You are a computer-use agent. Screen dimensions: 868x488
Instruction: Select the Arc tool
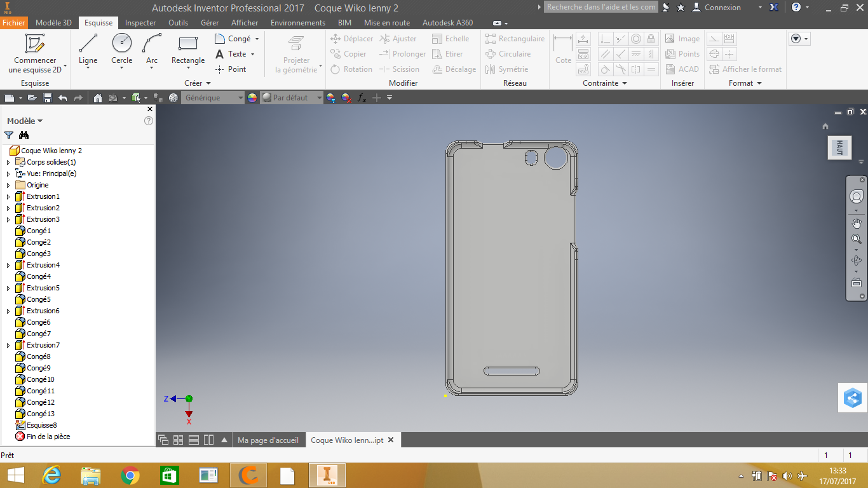(152, 50)
